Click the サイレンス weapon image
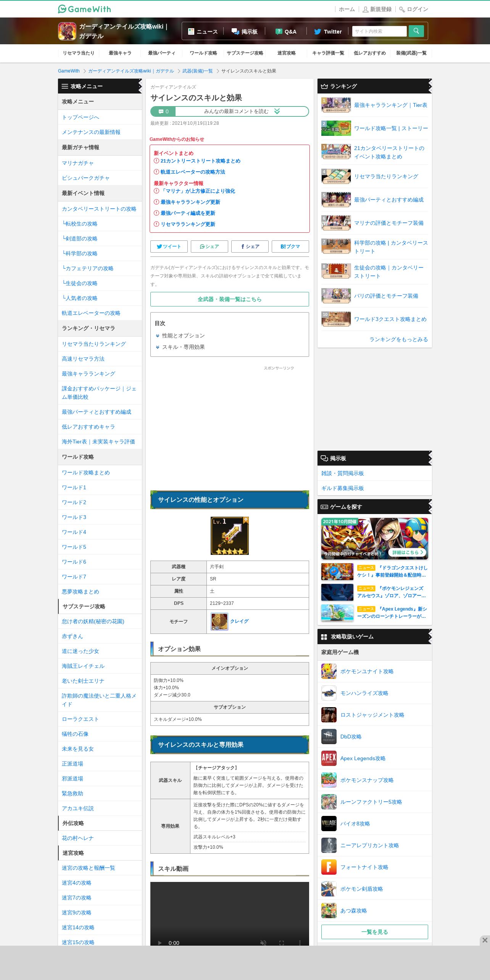The width and height of the screenshot is (490, 980). click(230, 536)
